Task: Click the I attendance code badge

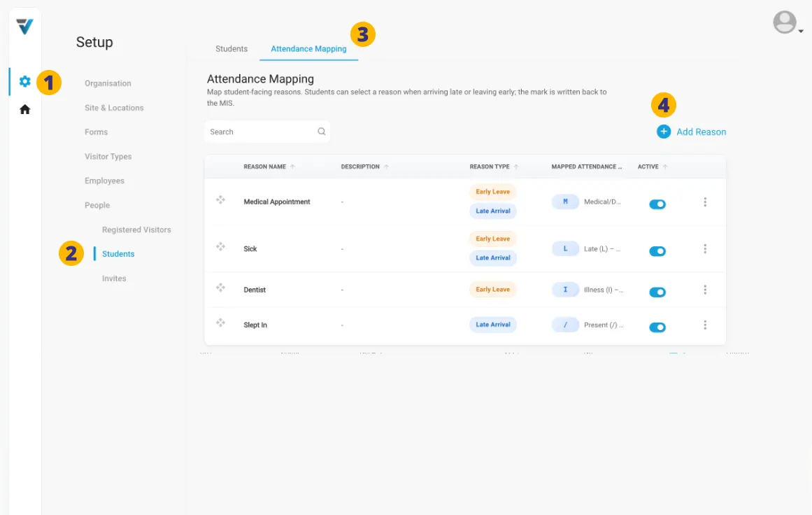Action: tap(565, 290)
